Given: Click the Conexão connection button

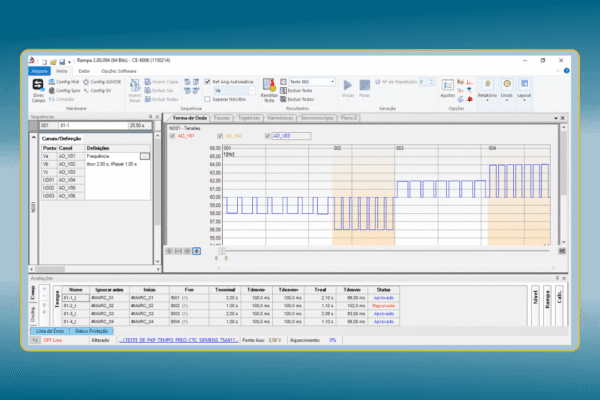Looking at the screenshot, I should coord(61,99).
